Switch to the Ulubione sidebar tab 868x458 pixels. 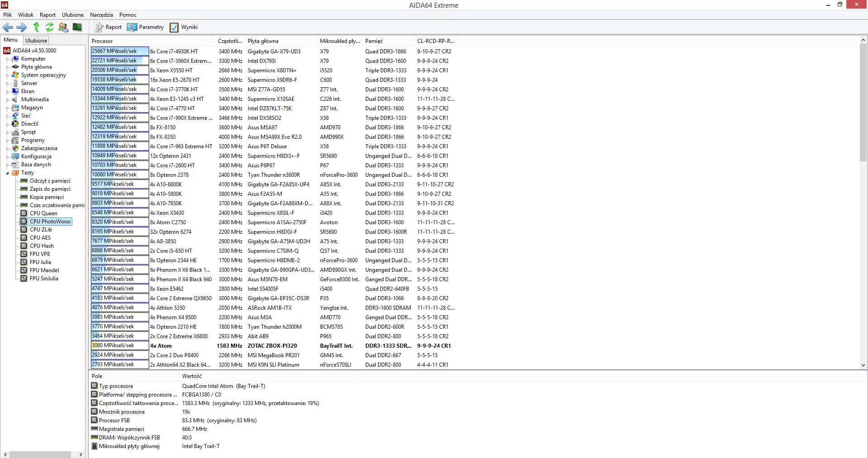[x=36, y=41]
